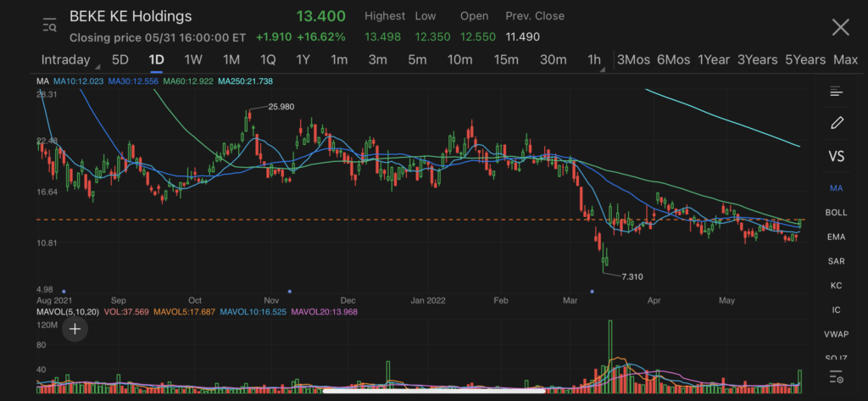Select the 5m minute interval

click(x=417, y=60)
